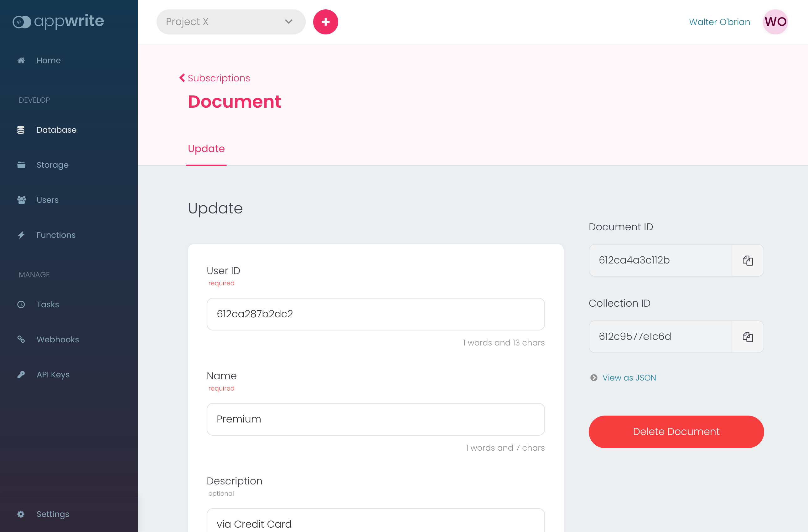Viewport: 808px width, 532px height.
Task: Click the Document page heading
Action: pos(235,101)
